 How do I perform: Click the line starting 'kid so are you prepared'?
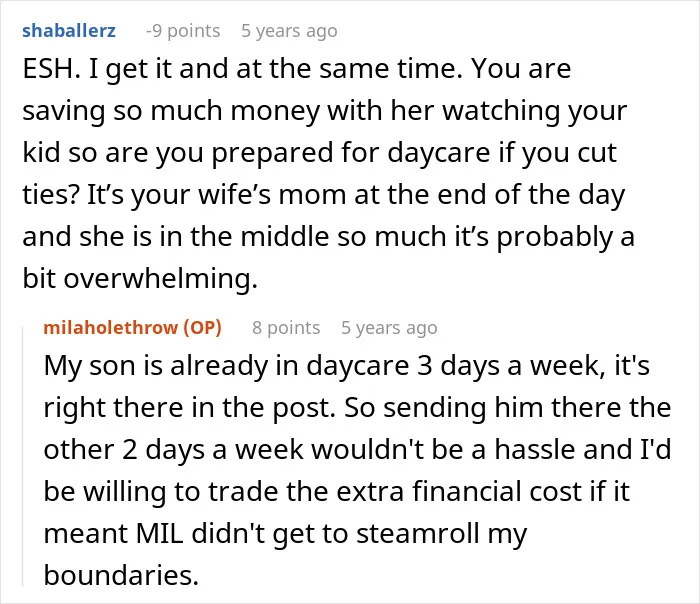click(x=320, y=153)
